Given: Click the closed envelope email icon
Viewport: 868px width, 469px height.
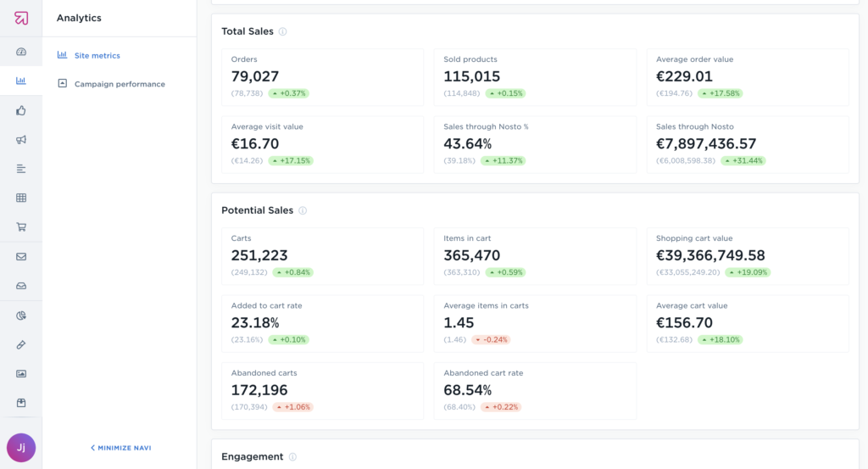Looking at the screenshot, I should point(21,257).
